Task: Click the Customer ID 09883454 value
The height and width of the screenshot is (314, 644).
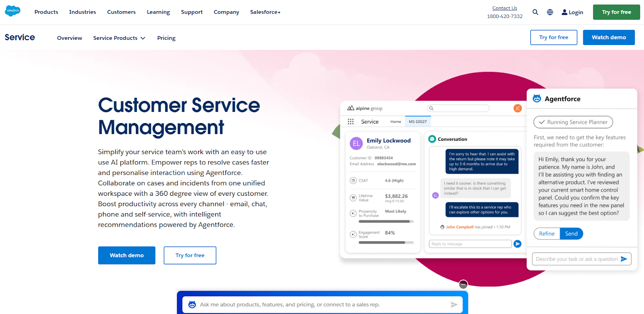Action: pos(384,158)
